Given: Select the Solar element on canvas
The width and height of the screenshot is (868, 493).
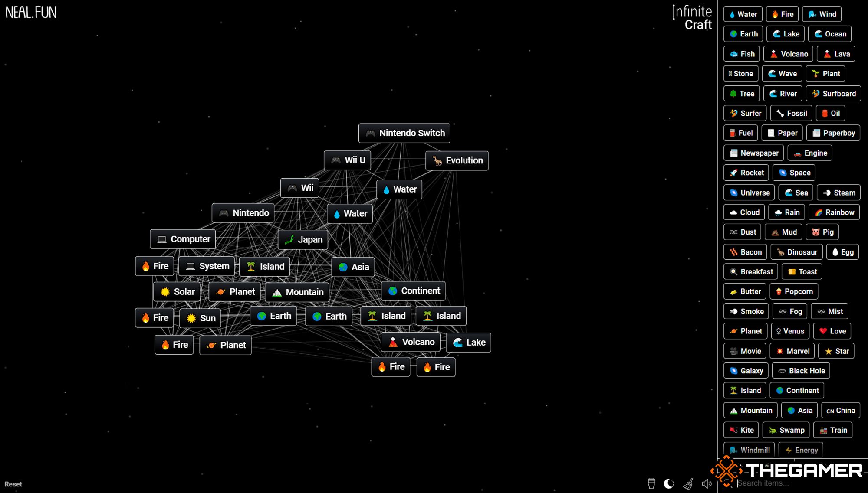Looking at the screenshot, I should click(177, 292).
